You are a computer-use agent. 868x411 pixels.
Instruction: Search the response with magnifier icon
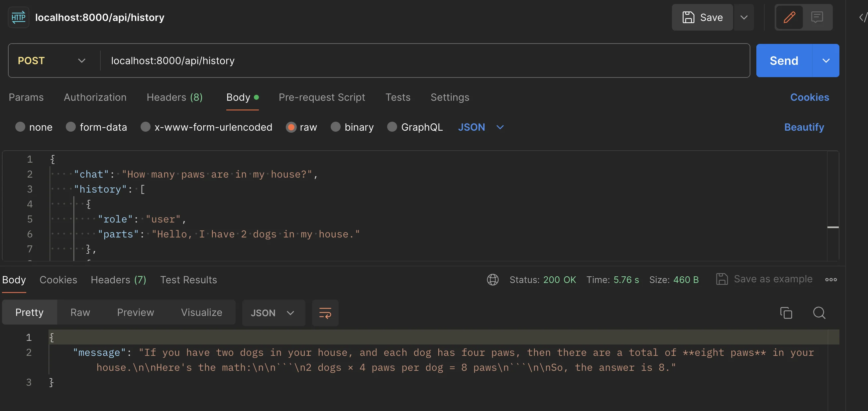(x=819, y=313)
